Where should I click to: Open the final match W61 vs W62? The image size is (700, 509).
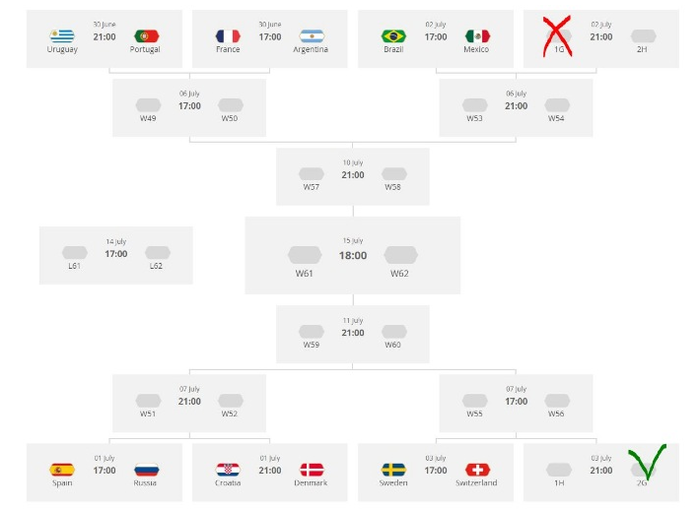(x=352, y=255)
